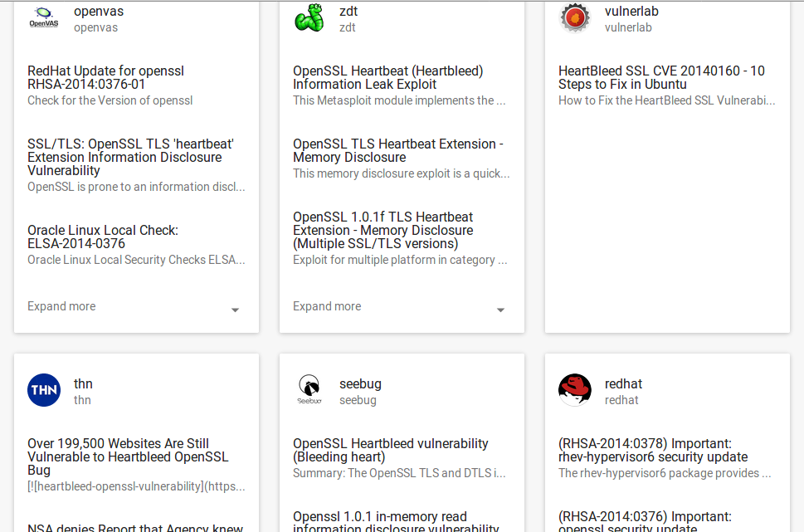Click the openvas card dropdown arrow
804x532 pixels.
pos(235,310)
